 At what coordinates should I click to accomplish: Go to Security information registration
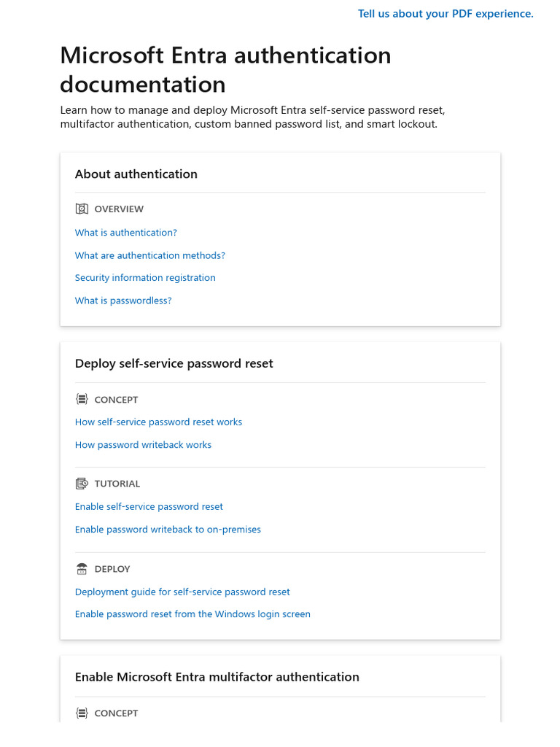pyautogui.click(x=145, y=278)
